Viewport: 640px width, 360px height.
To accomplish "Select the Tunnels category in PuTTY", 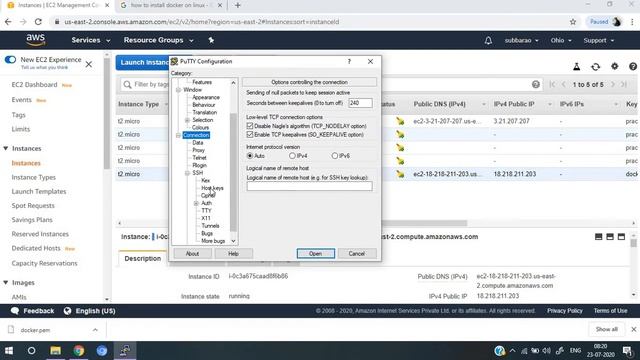I will pos(210,226).
